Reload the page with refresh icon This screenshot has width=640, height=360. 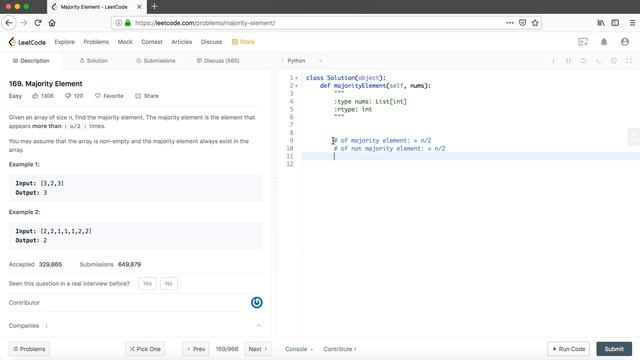tap(38, 23)
